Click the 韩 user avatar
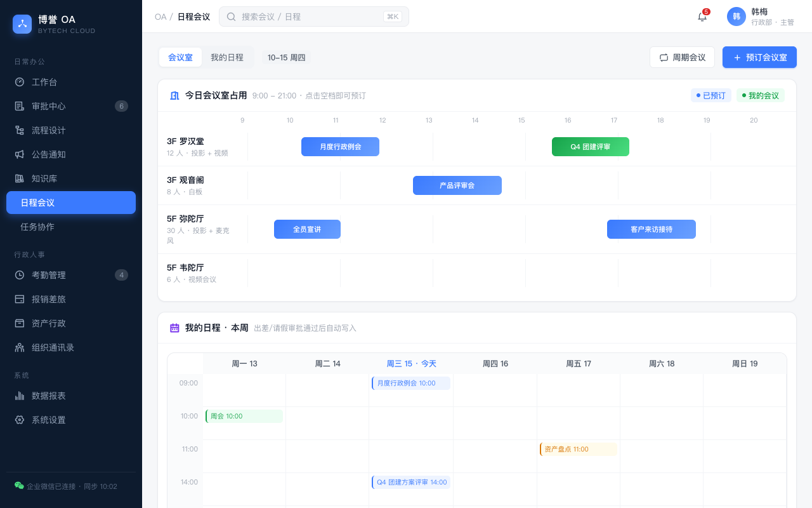The width and height of the screenshot is (812, 508). (737, 17)
